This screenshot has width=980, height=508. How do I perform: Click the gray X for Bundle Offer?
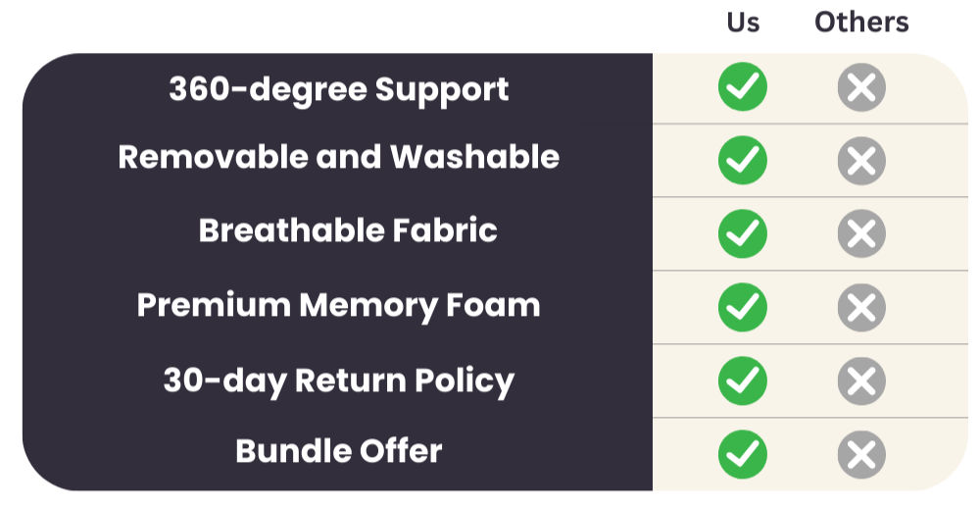861,454
